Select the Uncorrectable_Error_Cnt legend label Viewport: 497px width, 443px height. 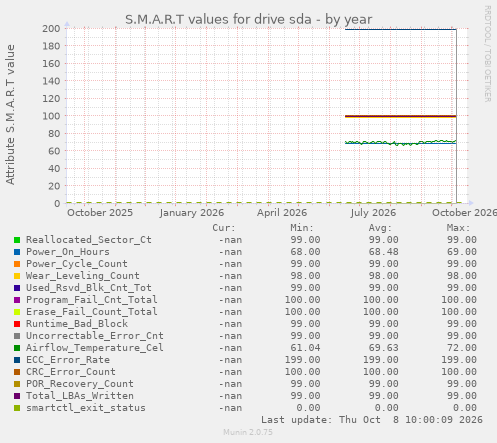pyautogui.click(x=95, y=336)
